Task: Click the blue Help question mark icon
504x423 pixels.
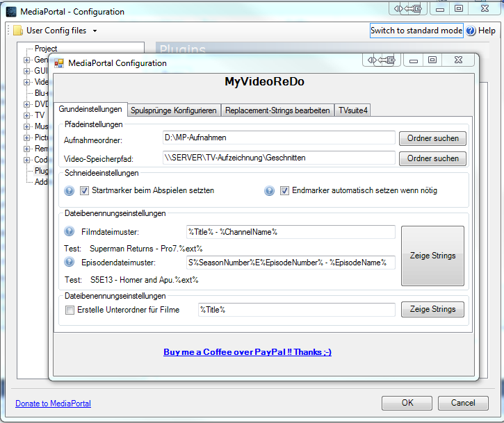Action: tap(471, 31)
